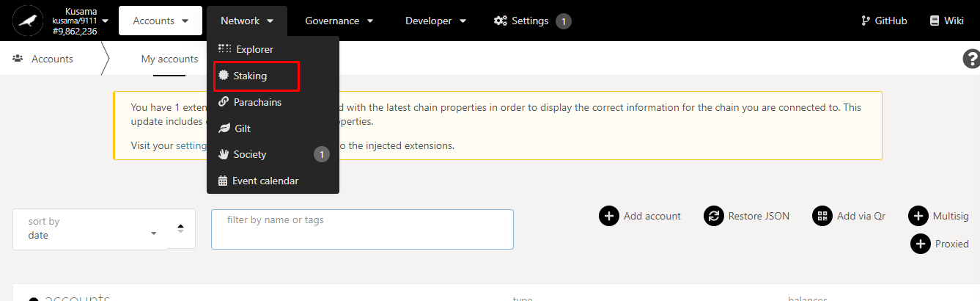Click the Accounts breadcrumb label
Image resolution: width=980 pixels, height=301 pixels.
(52, 59)
